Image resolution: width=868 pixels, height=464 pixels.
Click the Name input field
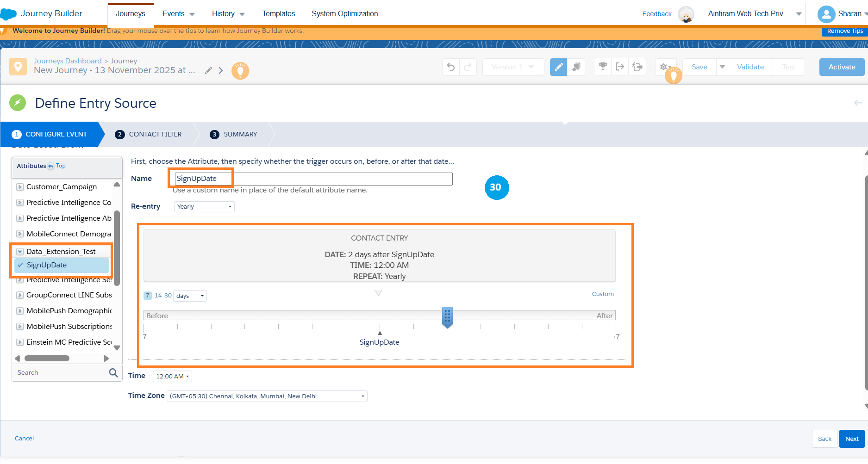[x=313, y=179]
